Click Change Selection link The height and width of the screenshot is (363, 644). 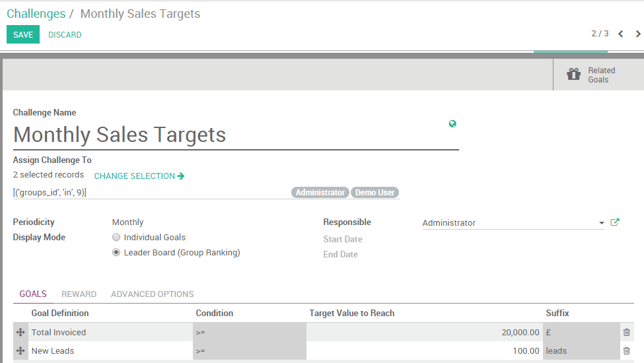click(x=139, y=176)
